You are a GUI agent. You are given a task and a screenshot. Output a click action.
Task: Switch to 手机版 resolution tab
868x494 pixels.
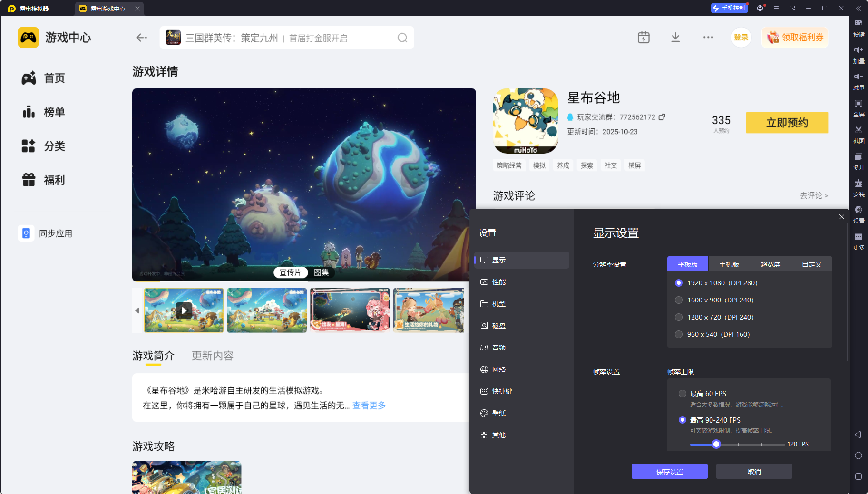click(729, 264)
